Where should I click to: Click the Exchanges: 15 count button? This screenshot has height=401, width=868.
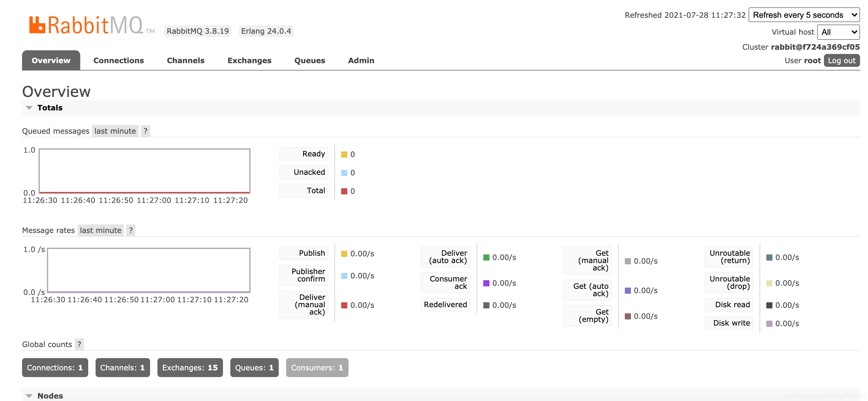190,368
